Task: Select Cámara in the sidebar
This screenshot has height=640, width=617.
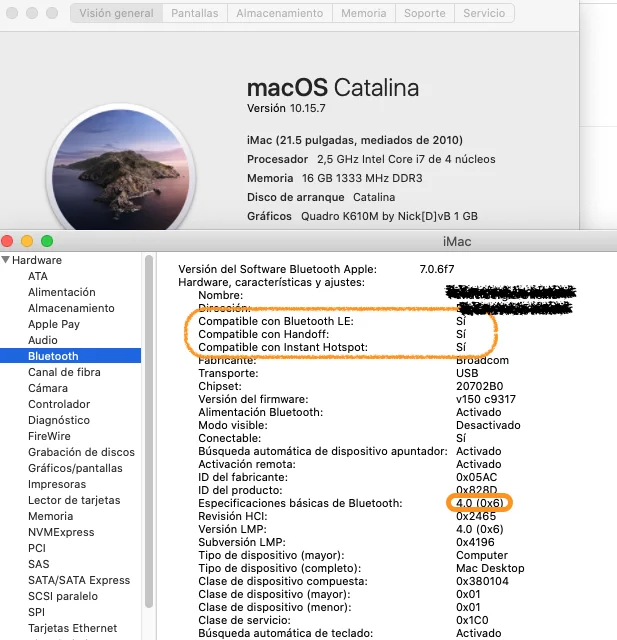Action: [48, 388]
